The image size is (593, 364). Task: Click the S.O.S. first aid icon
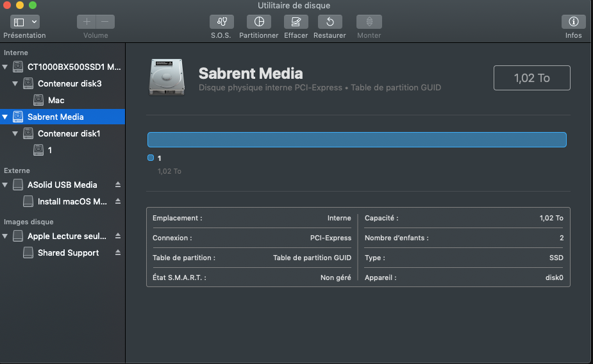pos(221,22)
